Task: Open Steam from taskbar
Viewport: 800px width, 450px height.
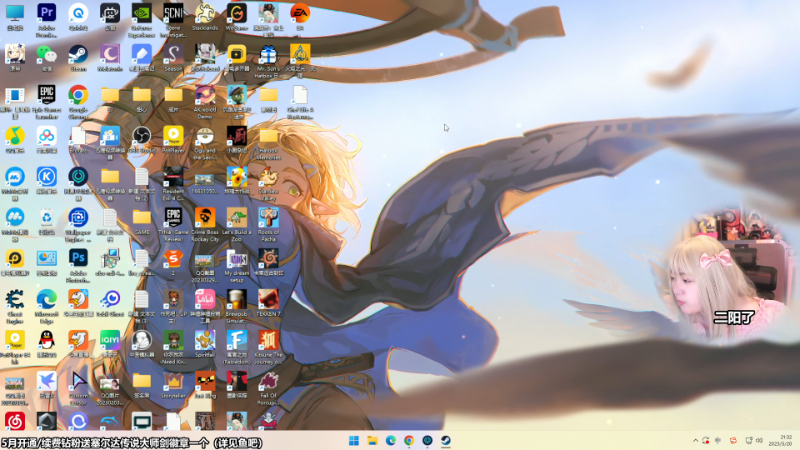Action: click(445, 441)
